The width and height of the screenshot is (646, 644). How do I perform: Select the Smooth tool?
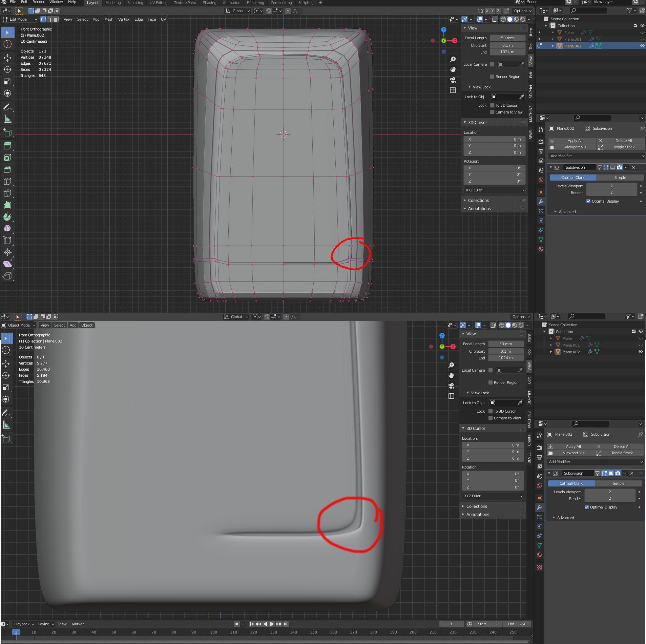point(7,229)
